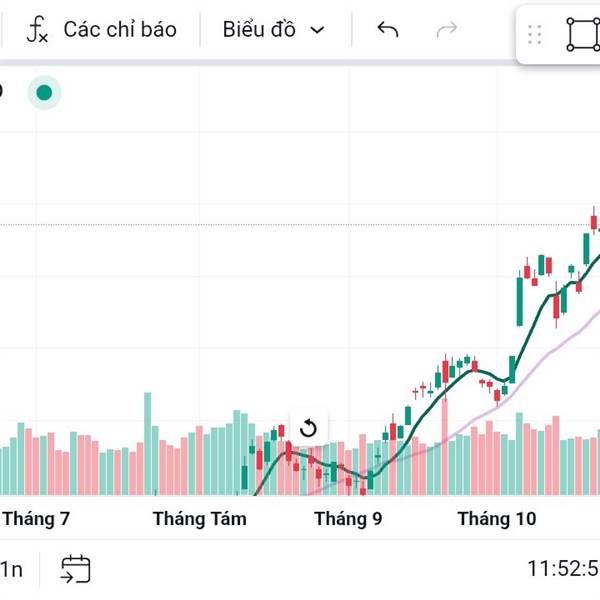Click the Tháng Tám time axis label

[x=199, y=519]
